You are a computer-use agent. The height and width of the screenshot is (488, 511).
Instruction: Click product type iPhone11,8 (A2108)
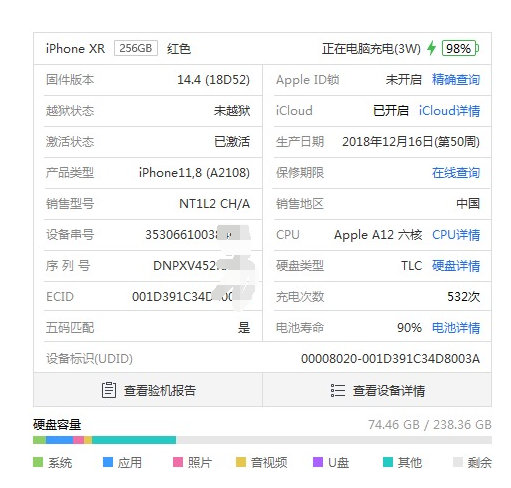[194, 173]
